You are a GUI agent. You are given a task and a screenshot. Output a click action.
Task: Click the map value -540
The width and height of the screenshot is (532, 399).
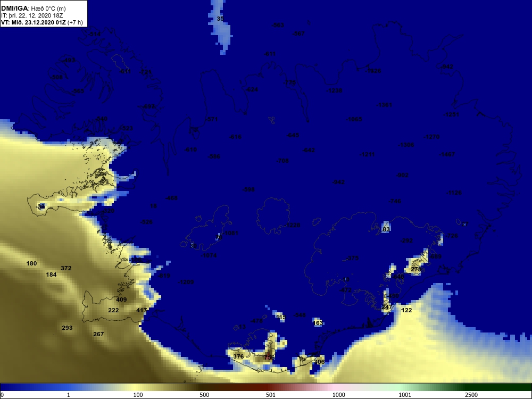pyautogui.click(x=101, y=119)
